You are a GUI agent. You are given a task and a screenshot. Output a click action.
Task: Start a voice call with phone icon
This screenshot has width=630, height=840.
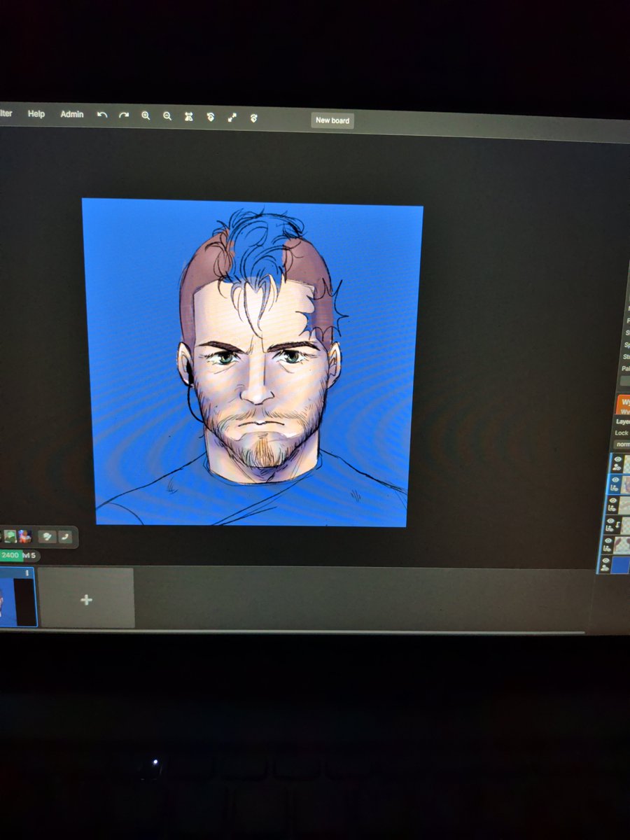65,537
